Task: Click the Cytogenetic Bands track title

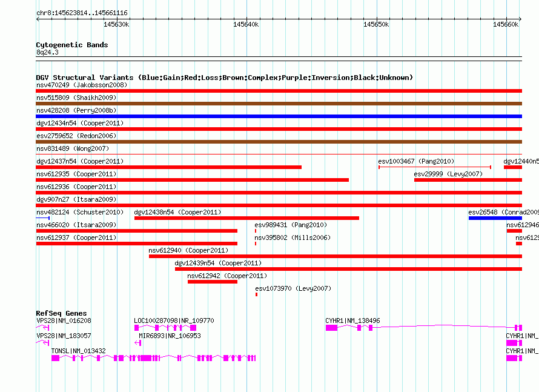Action: click(72, 45)
